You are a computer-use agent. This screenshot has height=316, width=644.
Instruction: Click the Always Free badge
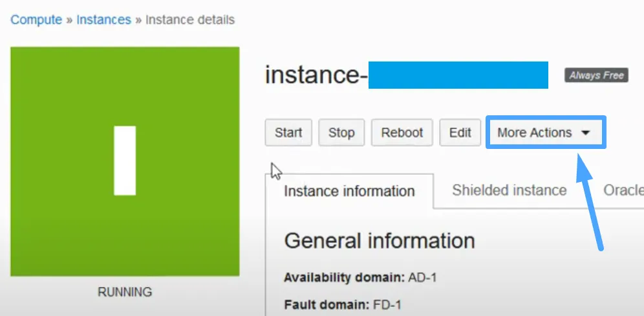pos(596,76)
